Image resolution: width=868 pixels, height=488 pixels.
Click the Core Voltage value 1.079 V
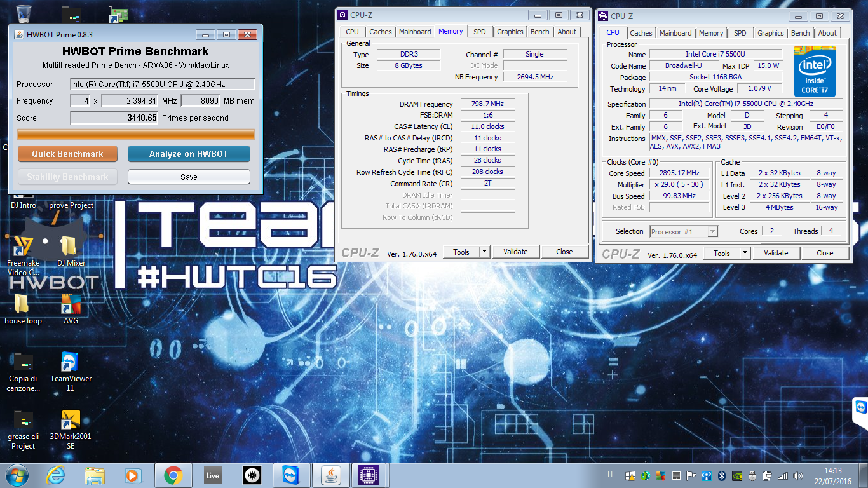[x=759, y=88]
